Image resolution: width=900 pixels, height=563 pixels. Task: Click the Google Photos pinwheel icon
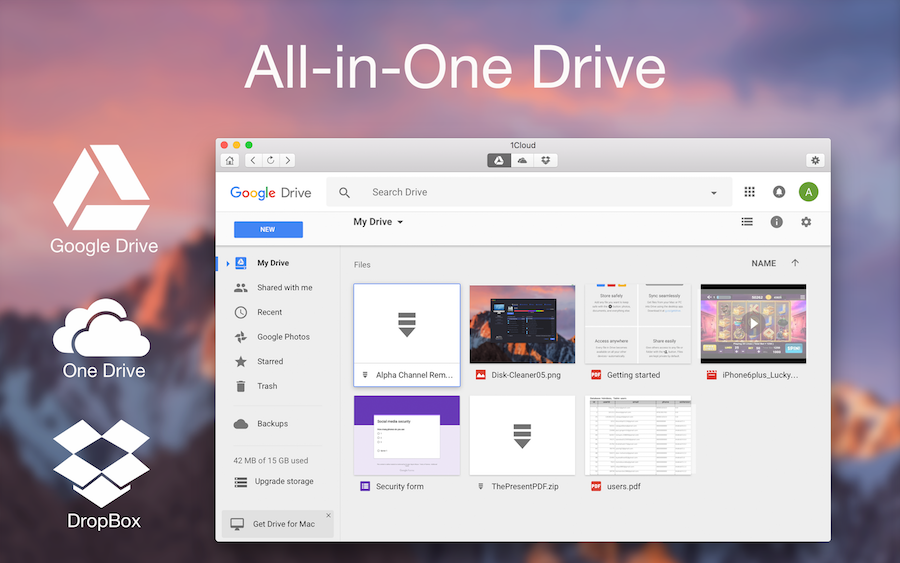pyautogui.click(x=240, y=337)
